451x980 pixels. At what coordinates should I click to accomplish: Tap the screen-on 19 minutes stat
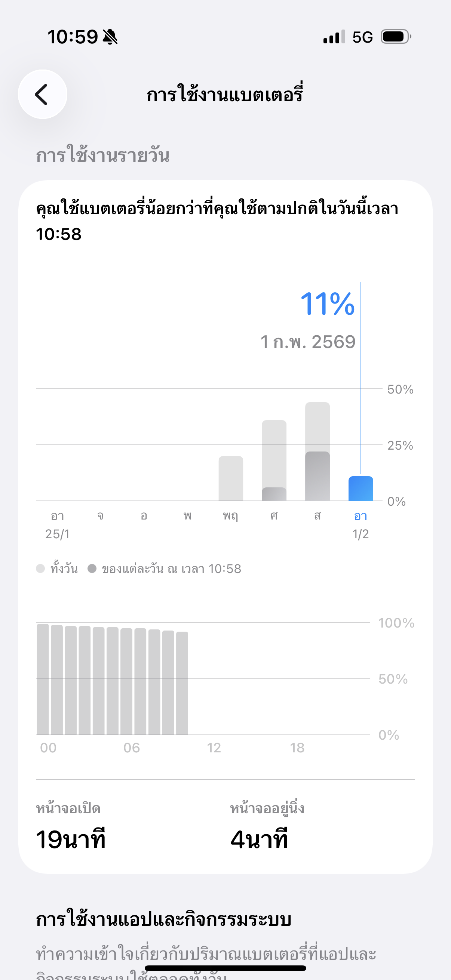[71, 839]
